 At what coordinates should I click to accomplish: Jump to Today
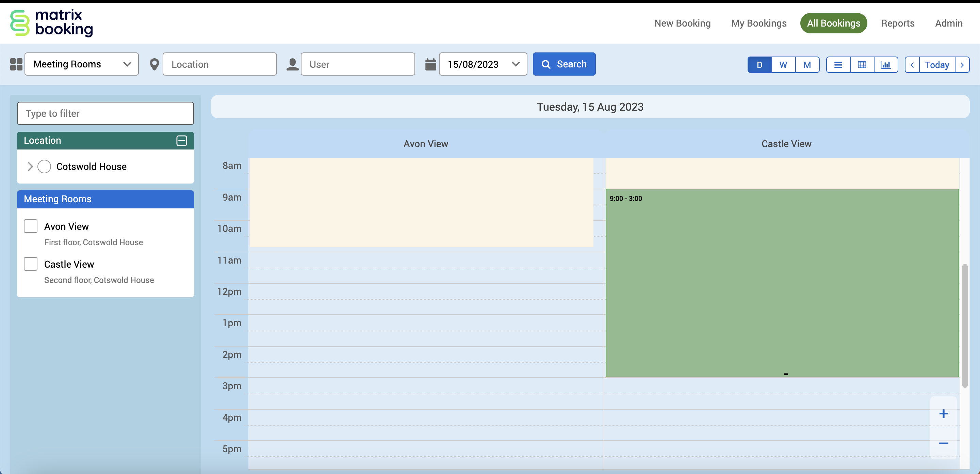(x=937, y=65)
